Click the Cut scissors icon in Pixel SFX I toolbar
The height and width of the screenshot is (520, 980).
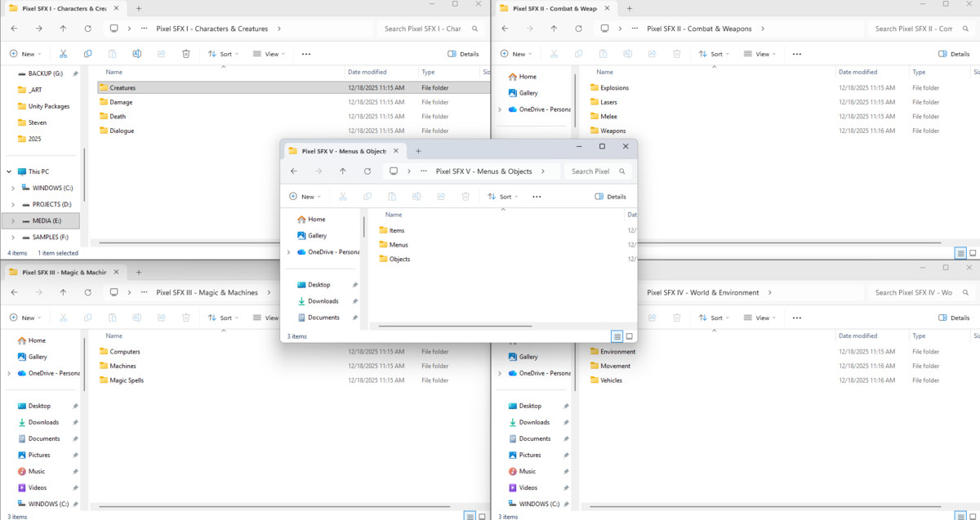click(x=63, y=54)
